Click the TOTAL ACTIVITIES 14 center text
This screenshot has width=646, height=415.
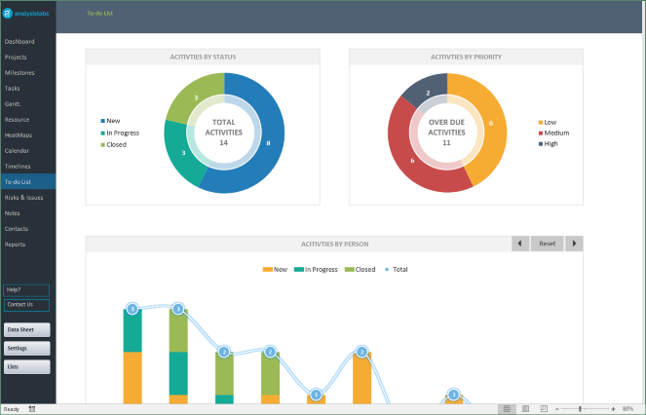pyautogui.click(x=224, y=132)
